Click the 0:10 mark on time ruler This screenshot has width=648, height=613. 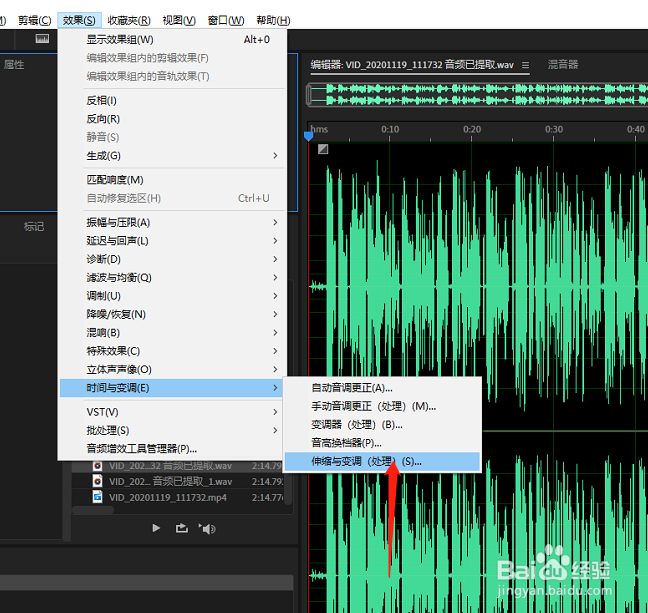pos(390,130)
